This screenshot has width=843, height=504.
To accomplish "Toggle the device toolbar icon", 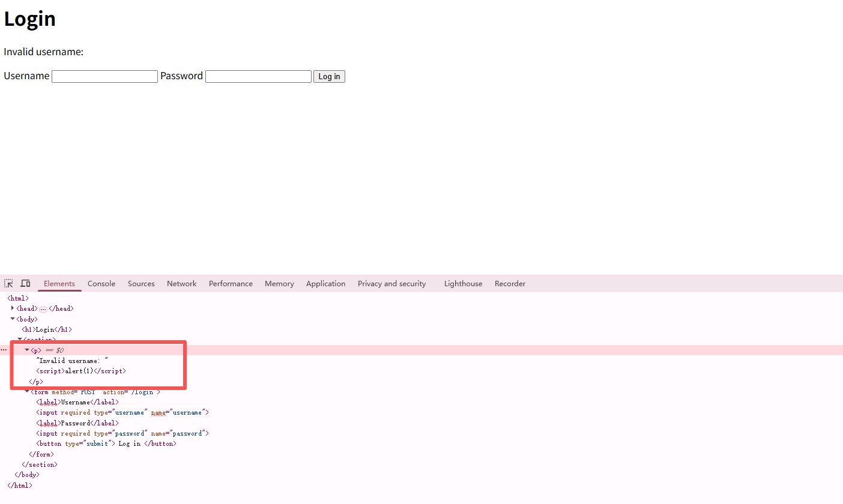I will click(x=25, y=283).
